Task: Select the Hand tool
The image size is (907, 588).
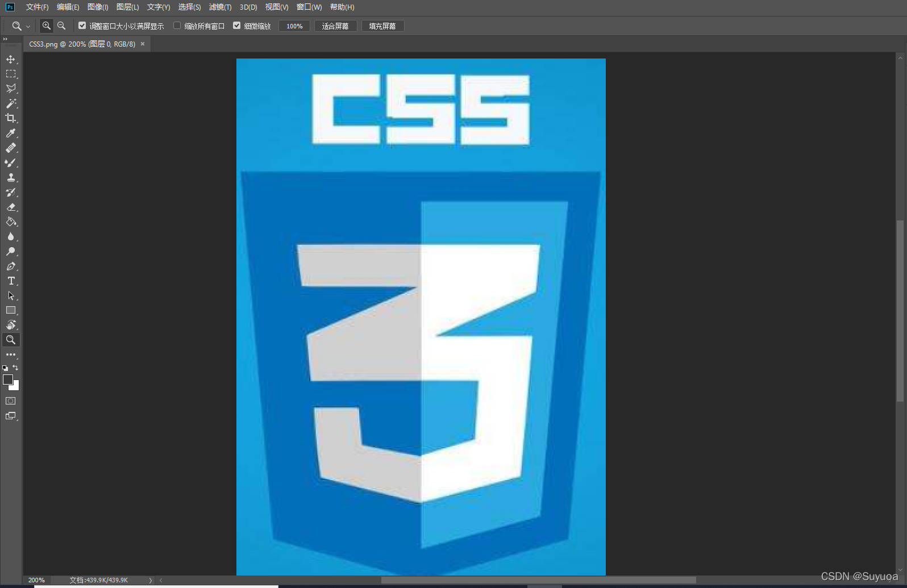Action: click(x=11, y=325)
